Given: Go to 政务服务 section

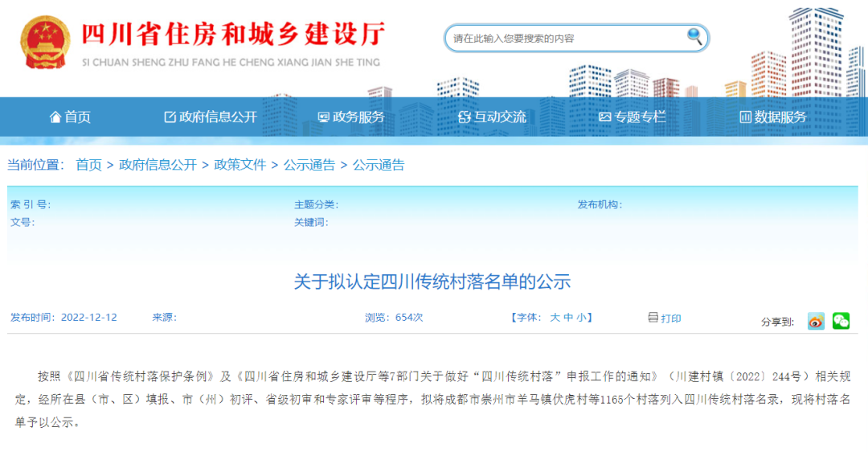Looking at the screenshot, I should (x=351, y=117).
